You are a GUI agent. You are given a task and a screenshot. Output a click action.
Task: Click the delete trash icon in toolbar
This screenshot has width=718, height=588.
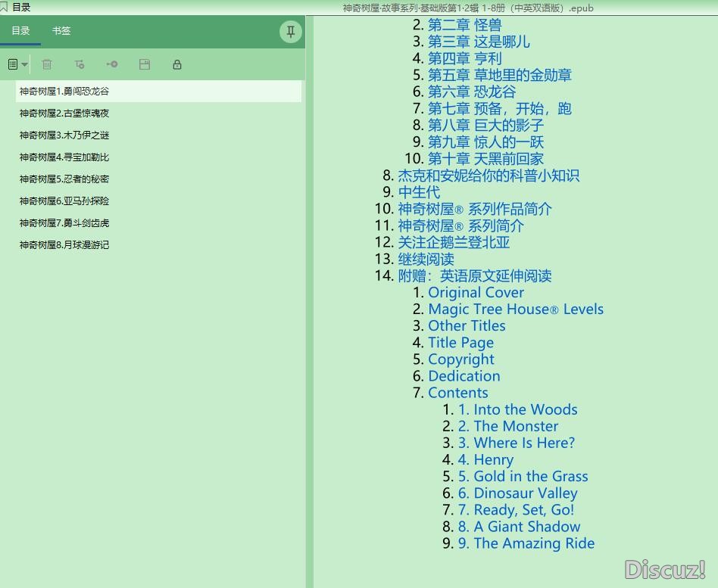pyautogui.click(x=47, y=64)
